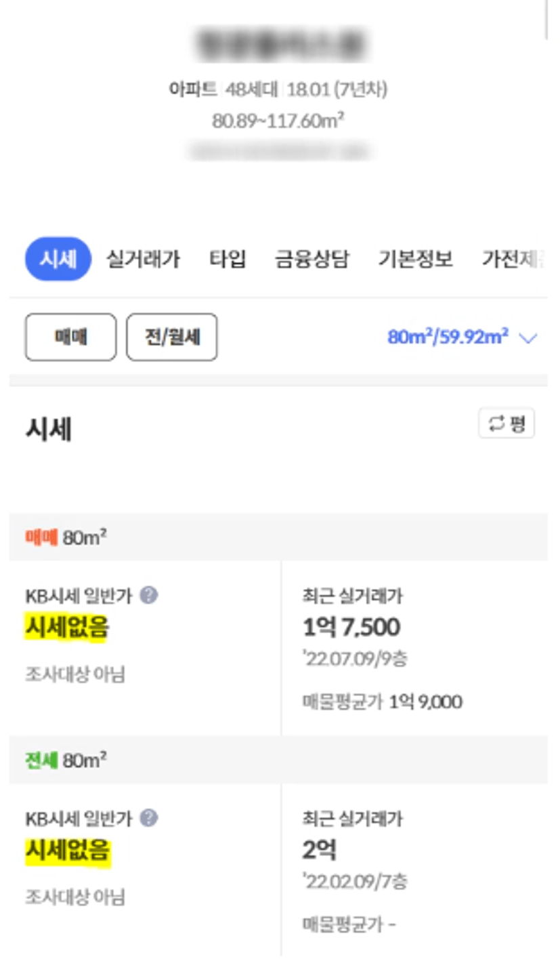Viewport: 560px width, 959px height.
Task: Open the 타입 tab
Action: coord(228,259)
